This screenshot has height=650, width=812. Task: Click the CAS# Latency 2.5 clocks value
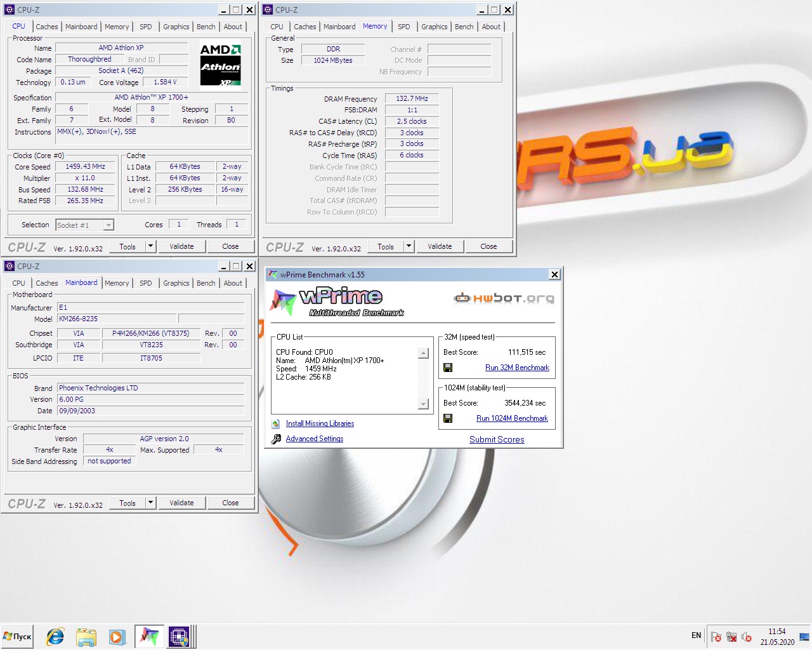[412, 121]
